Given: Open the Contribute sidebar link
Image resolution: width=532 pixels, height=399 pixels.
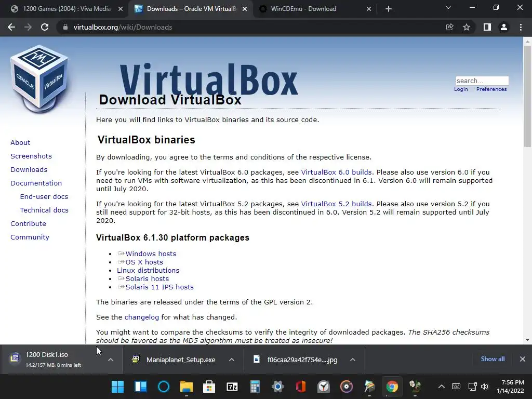Looking at the screenshot, I should tap(28, 223).
